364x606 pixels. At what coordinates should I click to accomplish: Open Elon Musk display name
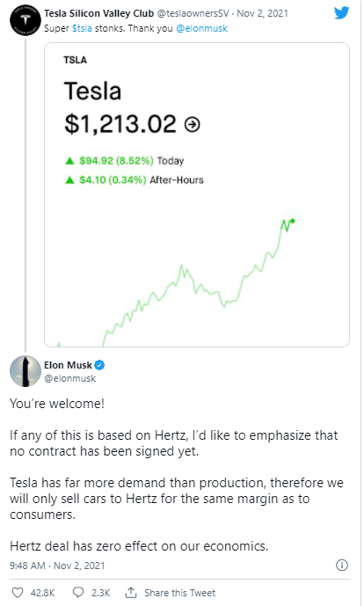tap(68, 365)
